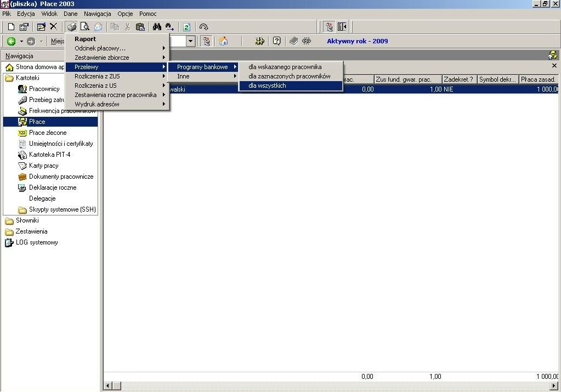
Task: Click the Copy toolbar icon
Action: [x=115, y=27]
